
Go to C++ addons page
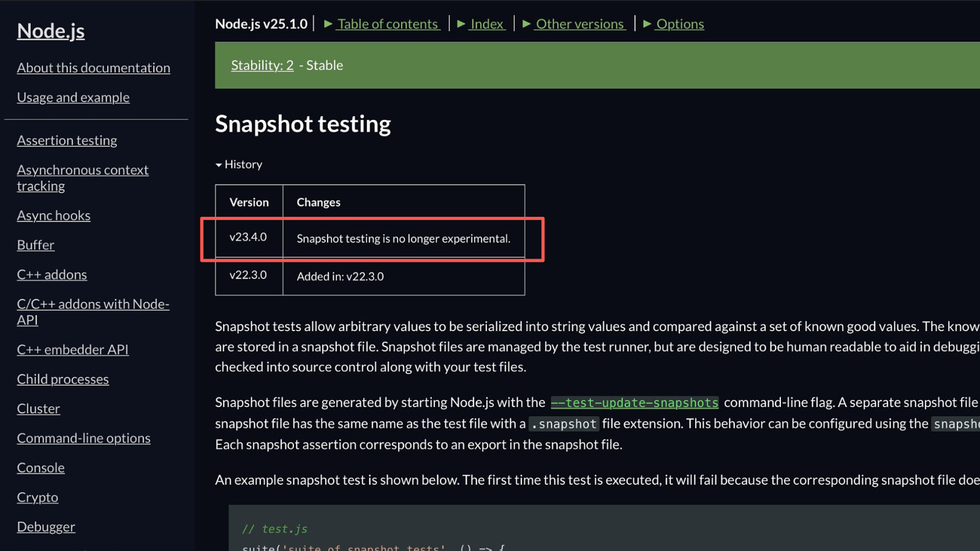52,274
